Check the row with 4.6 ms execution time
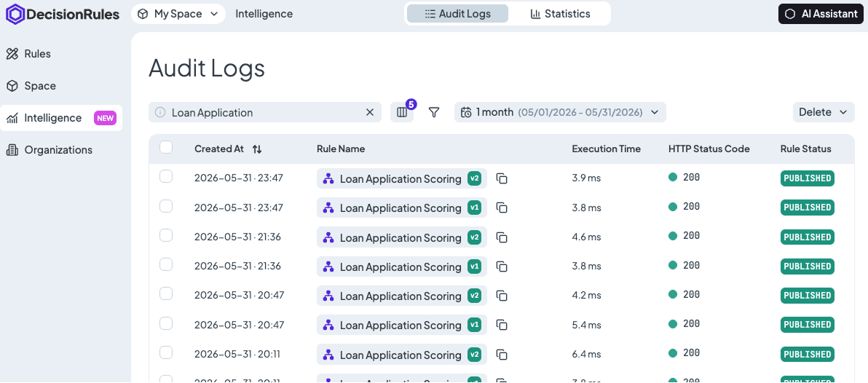Viewport: 868px width, 383px height. point(166,235)
